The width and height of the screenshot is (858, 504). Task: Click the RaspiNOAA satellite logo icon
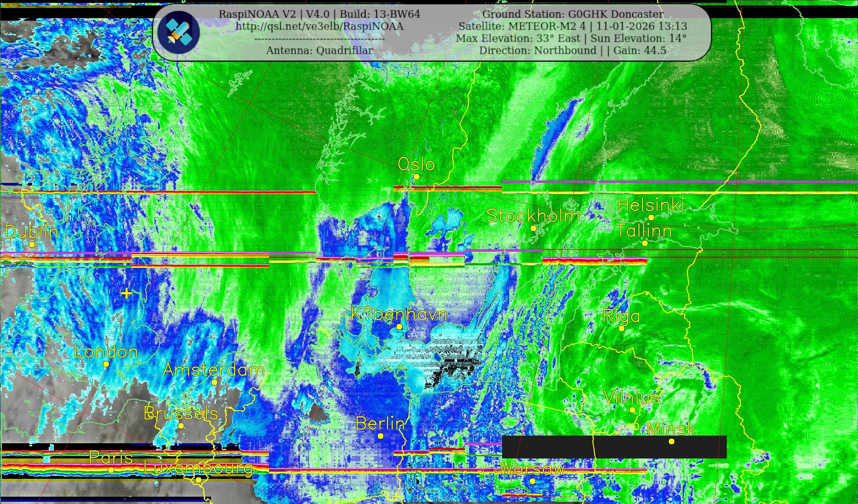(x=178, y=32)
